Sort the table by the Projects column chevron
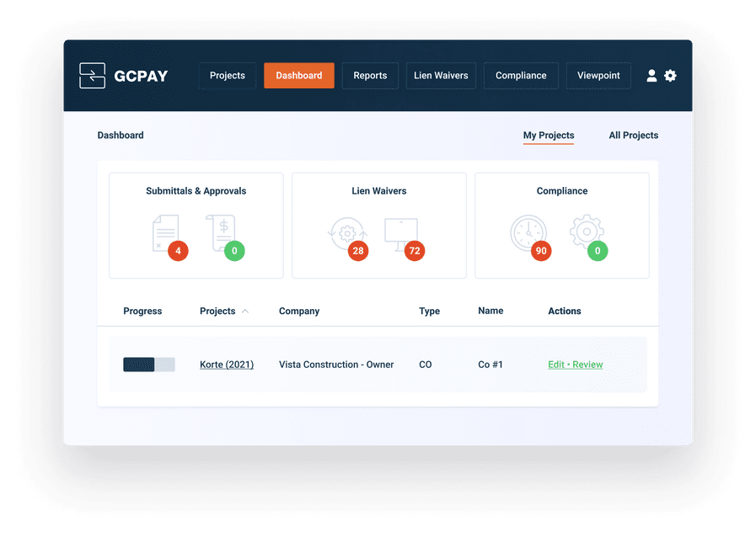 tap(245, 311)
